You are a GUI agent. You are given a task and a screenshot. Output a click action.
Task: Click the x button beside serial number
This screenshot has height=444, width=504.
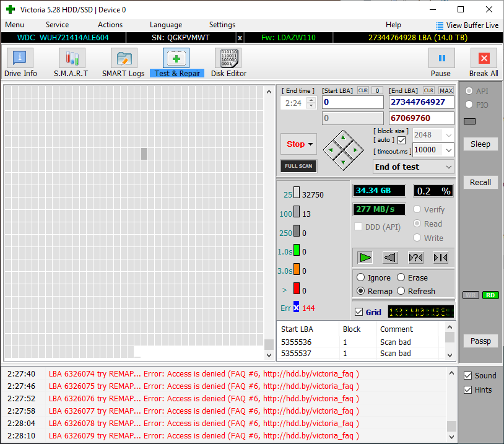pos(240,38)
